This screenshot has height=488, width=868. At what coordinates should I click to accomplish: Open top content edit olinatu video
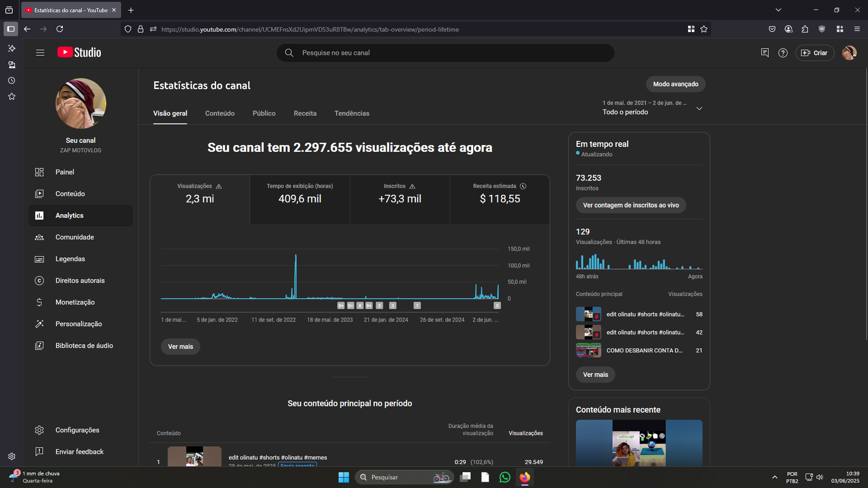pos(278,458)
